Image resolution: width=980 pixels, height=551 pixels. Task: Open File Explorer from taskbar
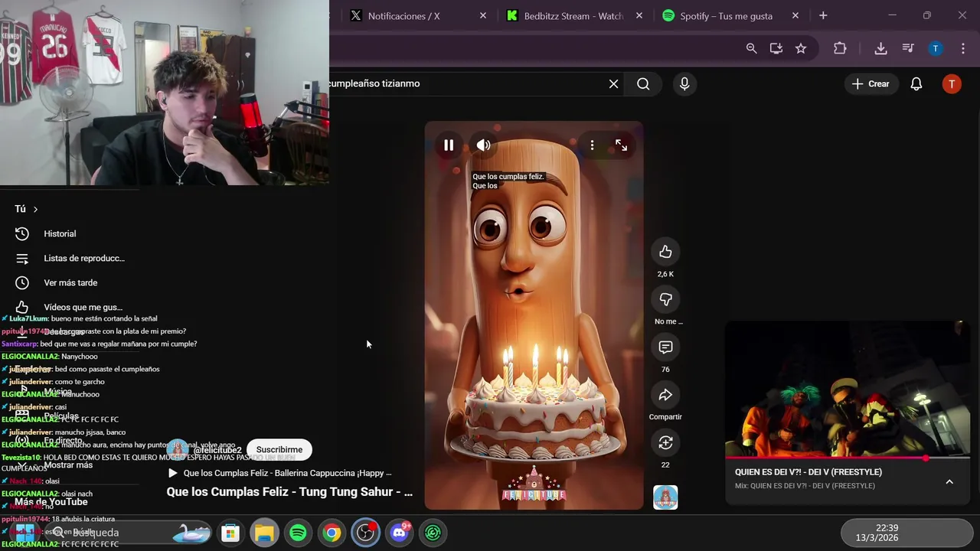pos(264,533)
